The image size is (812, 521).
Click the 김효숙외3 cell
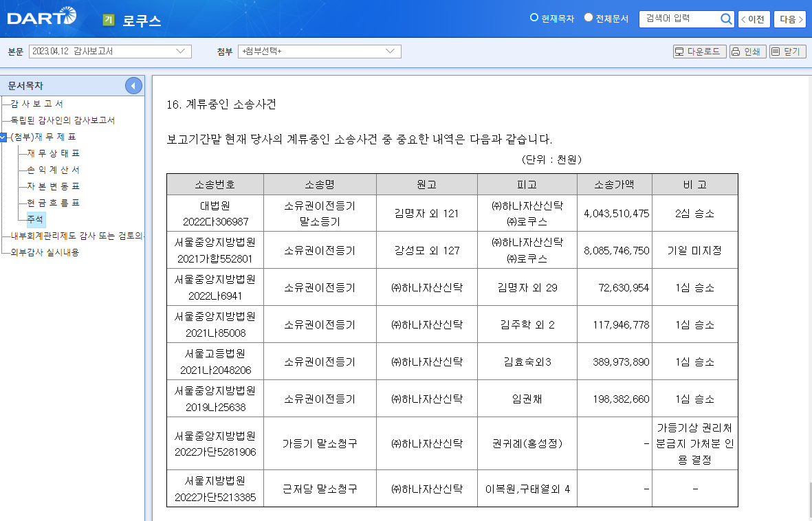point(527,362)
